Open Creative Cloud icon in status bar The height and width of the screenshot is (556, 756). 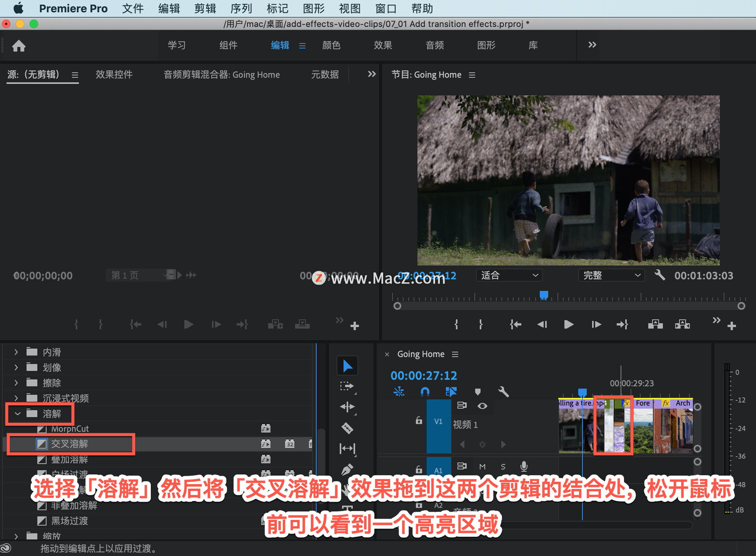click(x=6, y=548)
